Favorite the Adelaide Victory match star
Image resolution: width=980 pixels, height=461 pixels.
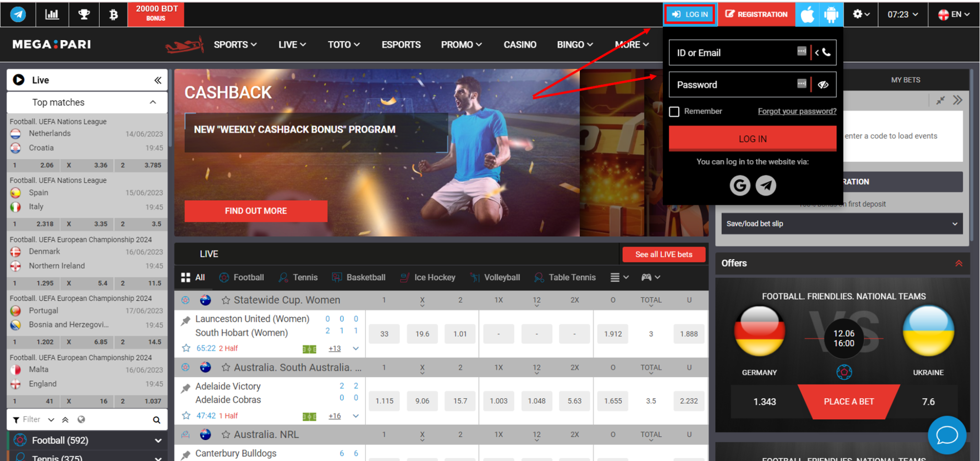point(186,415)
